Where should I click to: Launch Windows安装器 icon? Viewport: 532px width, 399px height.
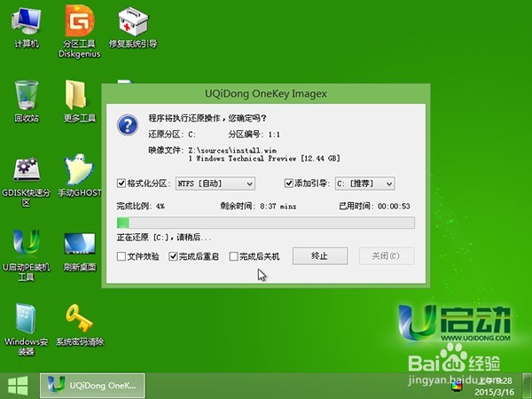point(26,329)
